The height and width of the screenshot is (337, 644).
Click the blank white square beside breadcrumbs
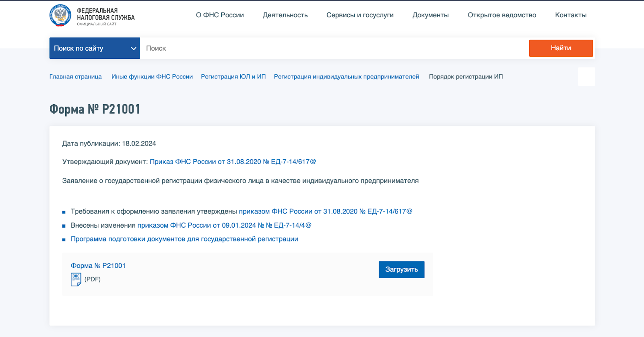click(x=586, y=76)
